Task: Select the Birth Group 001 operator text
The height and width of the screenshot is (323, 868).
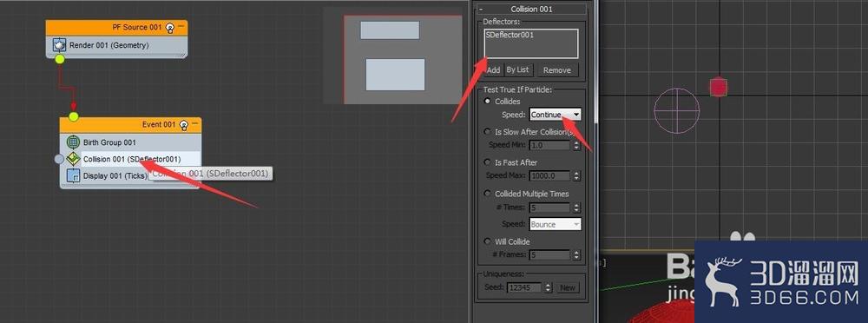Action: pos(109,142)
